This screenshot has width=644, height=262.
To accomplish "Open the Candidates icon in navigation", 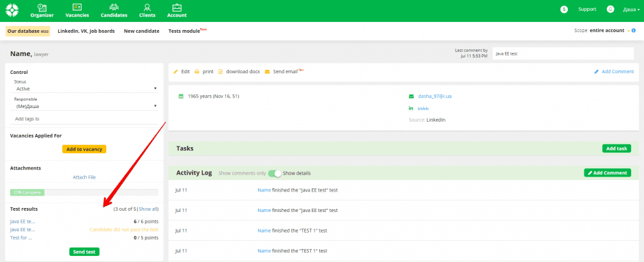I will pyautogui.click(x=114, y=8).
